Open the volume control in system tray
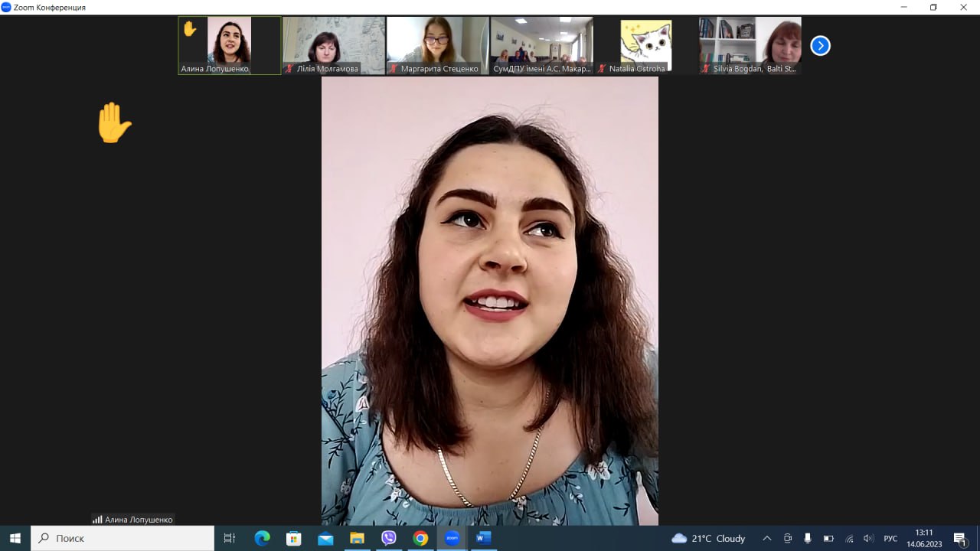This screenshot has height=551, width=980. [868, 538]
